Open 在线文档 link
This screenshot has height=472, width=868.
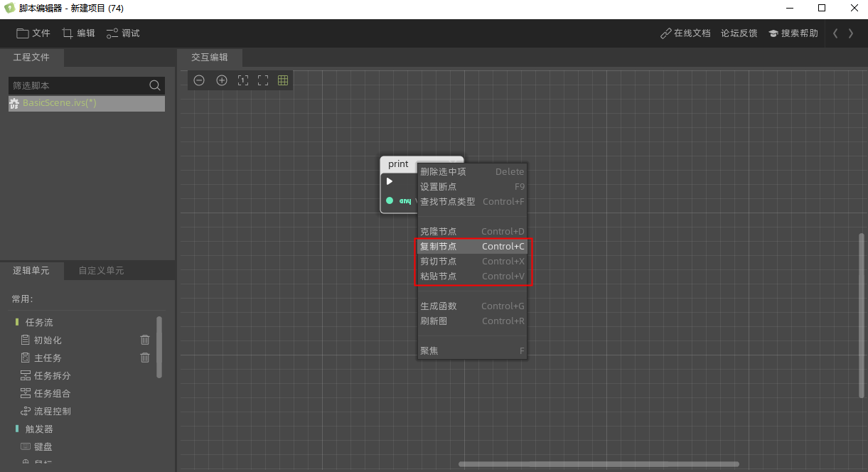pyautogui.click(x=685, y=33)
